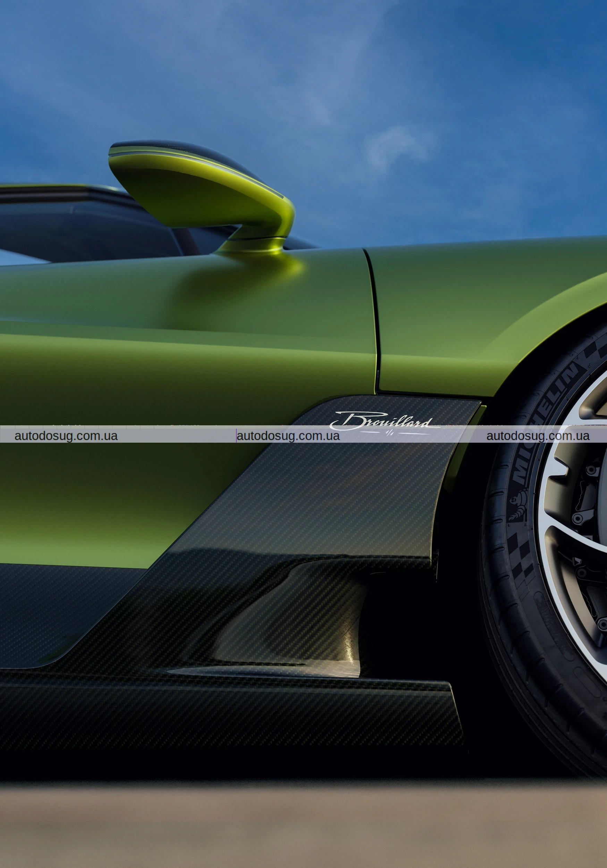Click the purple text cursor in watermark band
The width and height of the screenshot is (607, 868).
[x=236, y=436]
